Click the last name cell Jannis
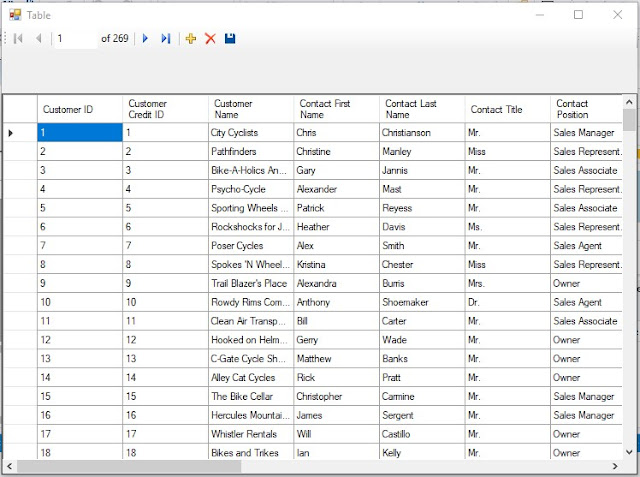This screenshot has width=640, height=477. pyautogui.click(x=422, y=170)
